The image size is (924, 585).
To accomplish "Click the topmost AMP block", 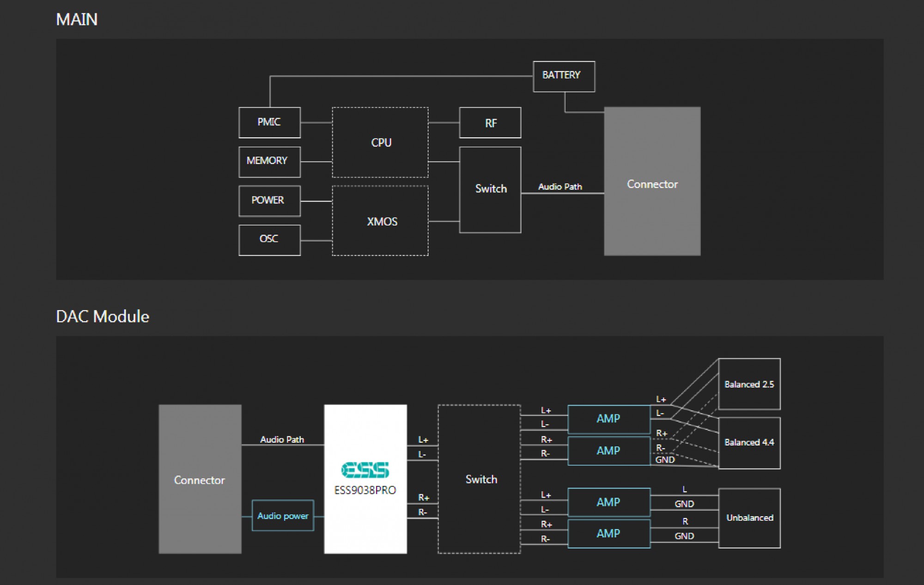I will 608,419.
